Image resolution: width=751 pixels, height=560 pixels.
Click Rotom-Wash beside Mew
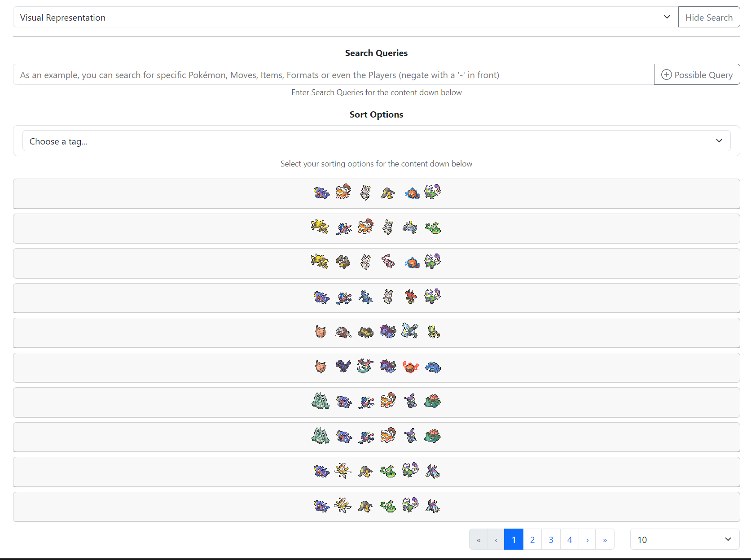(412, 262)
